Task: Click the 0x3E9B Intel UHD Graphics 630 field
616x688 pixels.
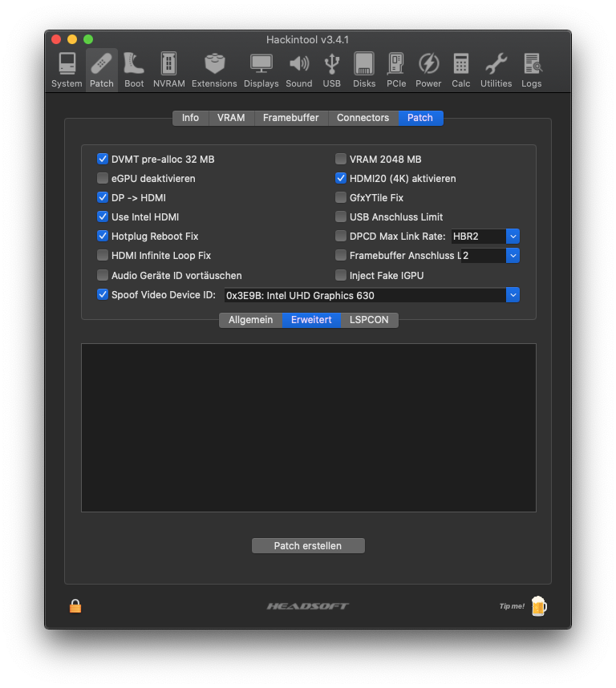Action: coord(365,295)
